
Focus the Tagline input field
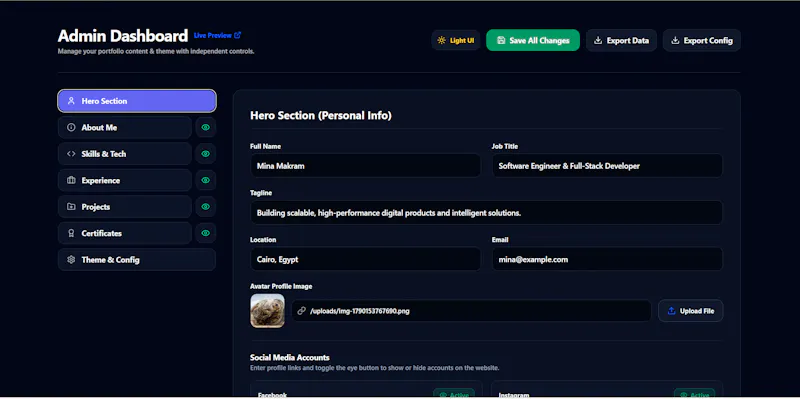(x=486, y=213)
